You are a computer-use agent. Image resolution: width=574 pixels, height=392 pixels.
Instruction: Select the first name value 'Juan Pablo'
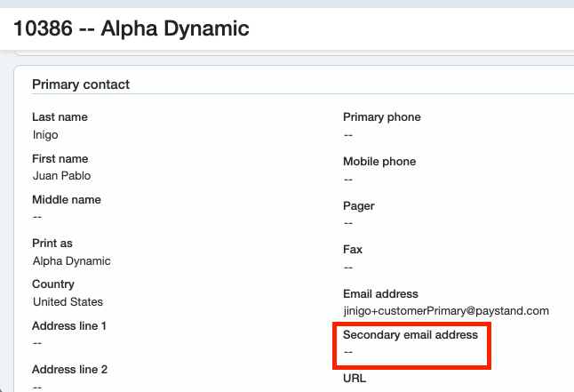[61, 176]
